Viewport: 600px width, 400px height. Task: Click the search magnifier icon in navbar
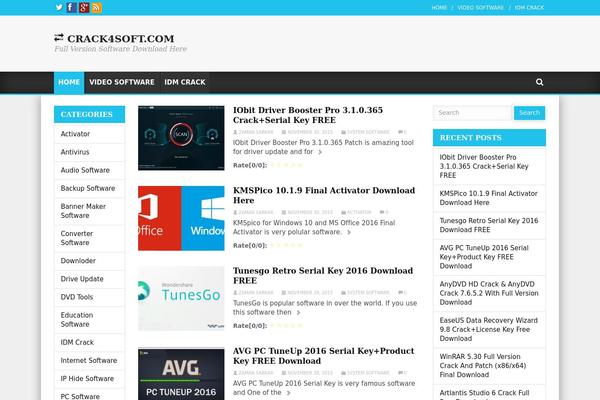pyautogui.click(x=540, y=82)
